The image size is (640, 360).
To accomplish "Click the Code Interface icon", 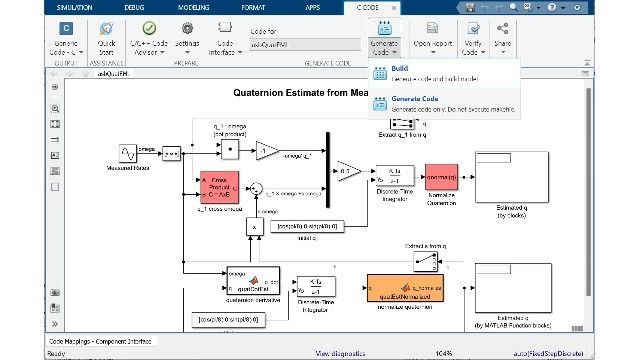I will pos(225,28).
